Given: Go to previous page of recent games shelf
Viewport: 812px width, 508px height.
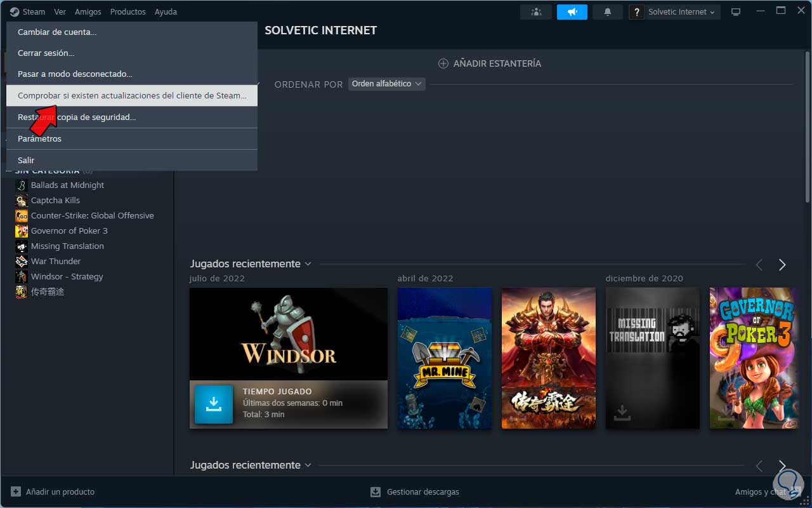Looking at the screenshot, I should 759,265.
